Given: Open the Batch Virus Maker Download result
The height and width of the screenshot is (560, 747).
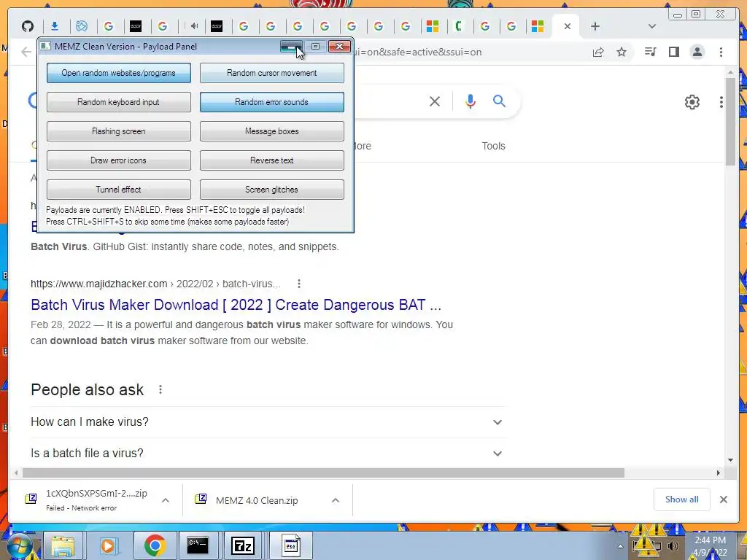Looking at the screenshot, I should [x=236, y=305].
